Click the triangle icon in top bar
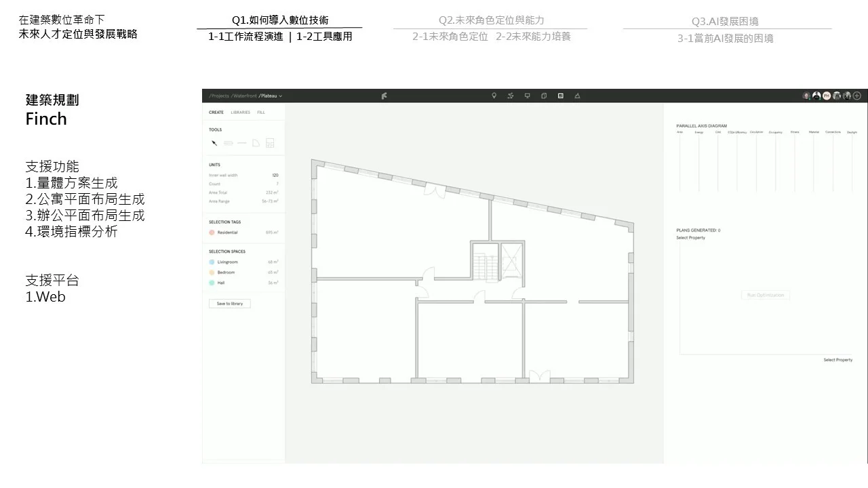Screen dimensions: 868x488 coord(577,96)
